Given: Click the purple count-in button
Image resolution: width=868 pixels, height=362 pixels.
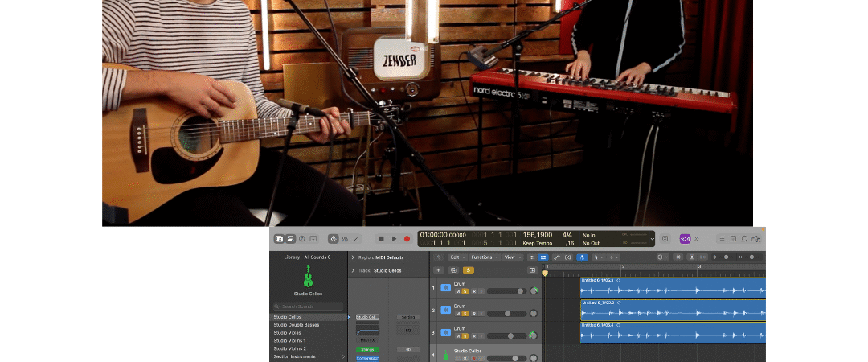Looking at the screenshot, I should [x=686, y=239].
